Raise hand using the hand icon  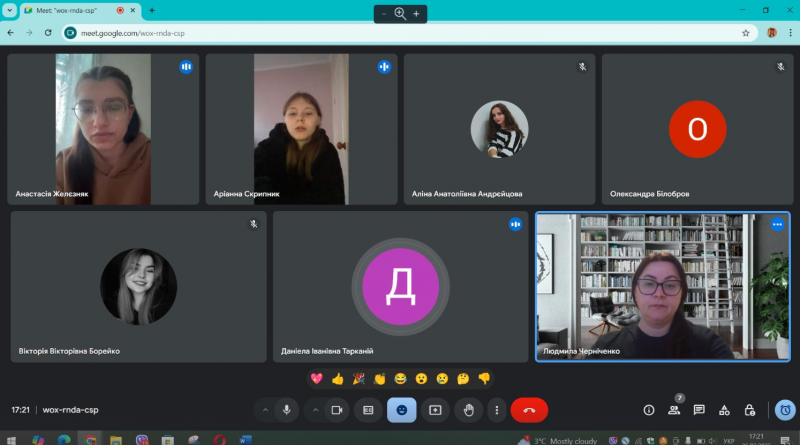point(468,410)
